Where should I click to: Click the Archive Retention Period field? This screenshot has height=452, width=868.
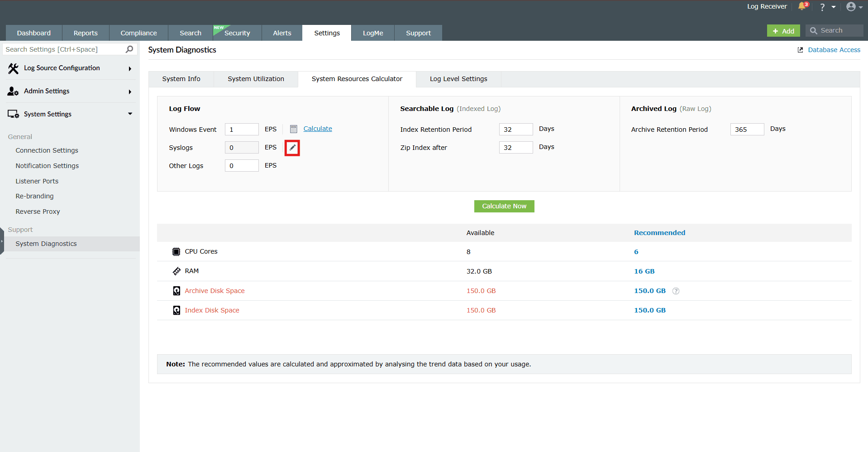747,130
